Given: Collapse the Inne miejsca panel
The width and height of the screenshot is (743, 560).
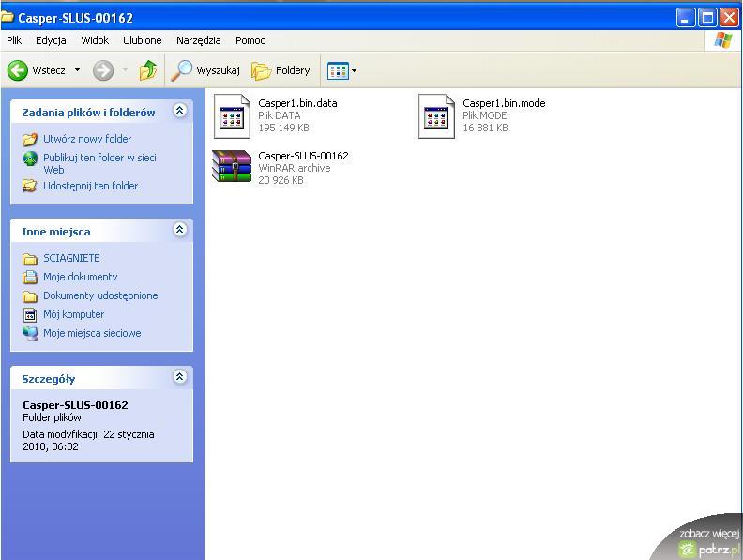Looking at the screenshot, I should tap(179, 230).
